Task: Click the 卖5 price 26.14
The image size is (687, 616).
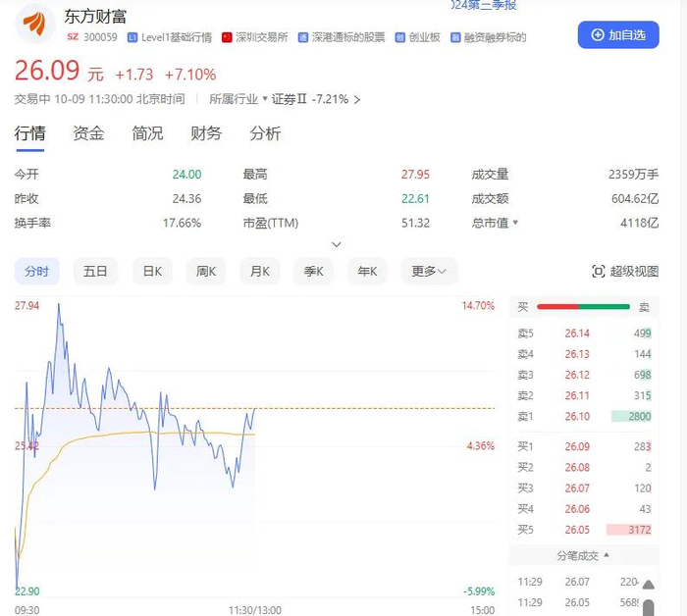Action: click(577, 334)
